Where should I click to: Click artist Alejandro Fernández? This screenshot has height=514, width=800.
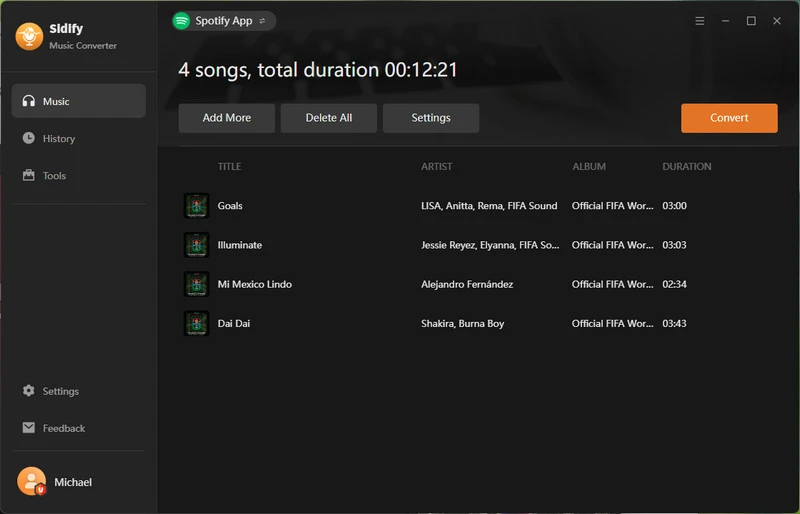point(467,284)
